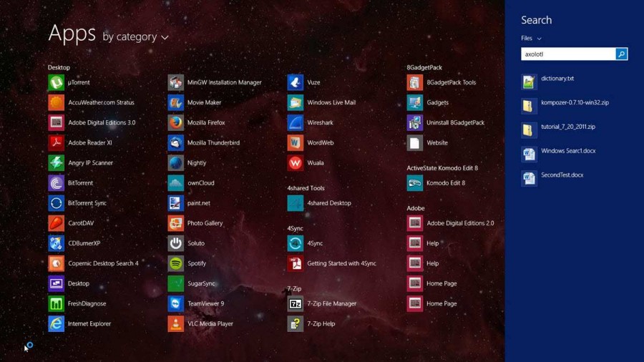
Task: Launch BitTorrent Sync icon
Action: pyautogui.click(x=57, y=203)
